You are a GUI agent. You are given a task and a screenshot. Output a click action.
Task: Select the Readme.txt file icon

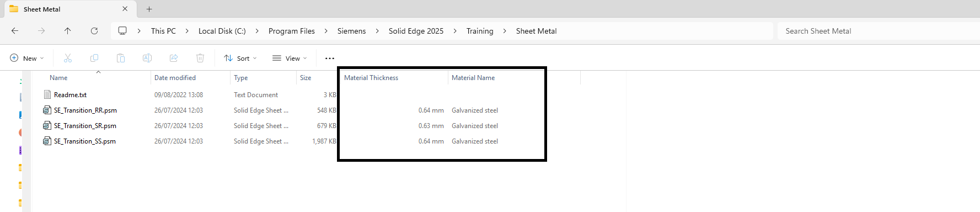click(x=47, y=95)
